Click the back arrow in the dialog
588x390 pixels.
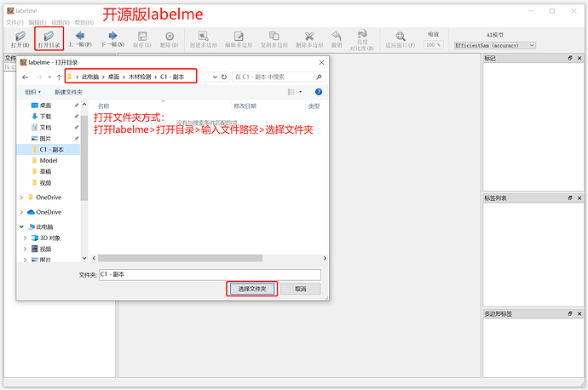pos(25,77)
